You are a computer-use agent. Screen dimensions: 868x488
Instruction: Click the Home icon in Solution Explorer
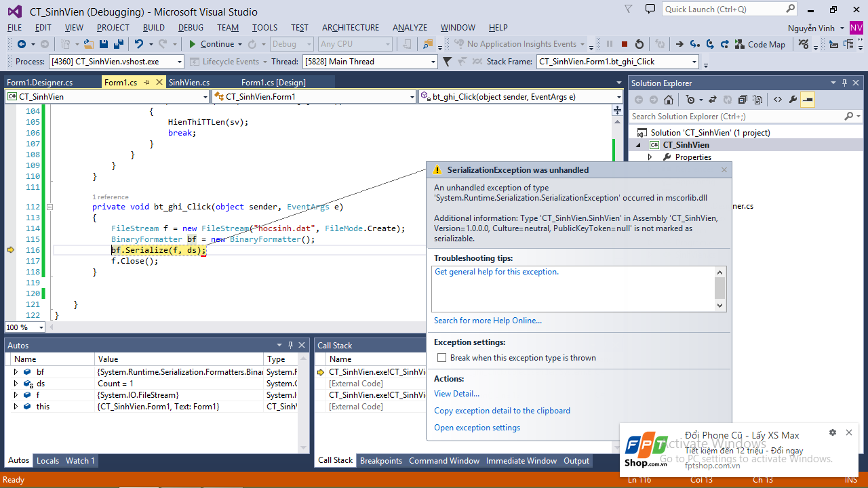coord(669,100)
